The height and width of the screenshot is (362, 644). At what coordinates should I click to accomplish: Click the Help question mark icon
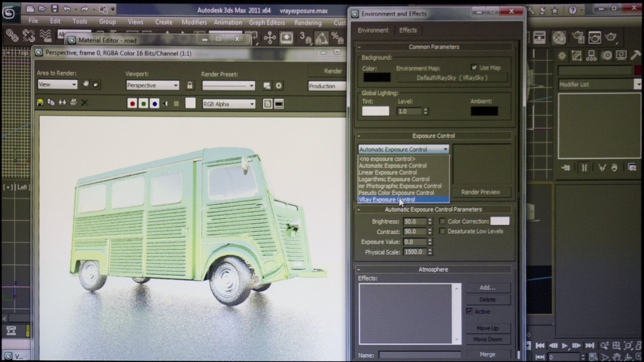click(x=573, y=10)
